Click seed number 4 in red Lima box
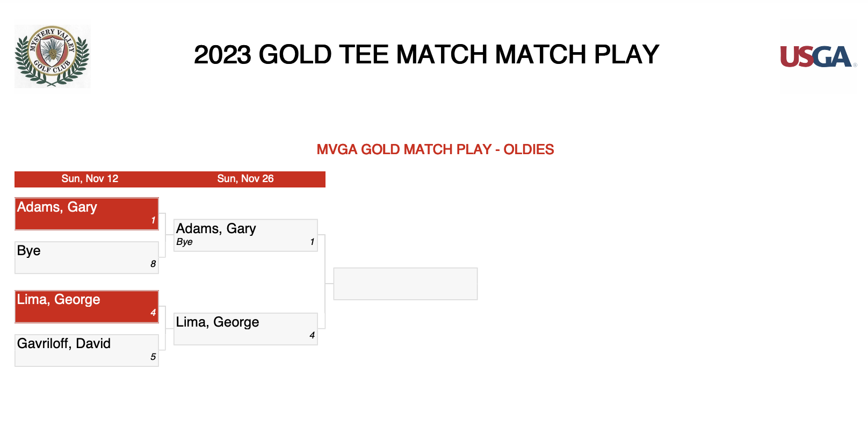Screen dimensions: 868x448 click(x=153, y=313)
